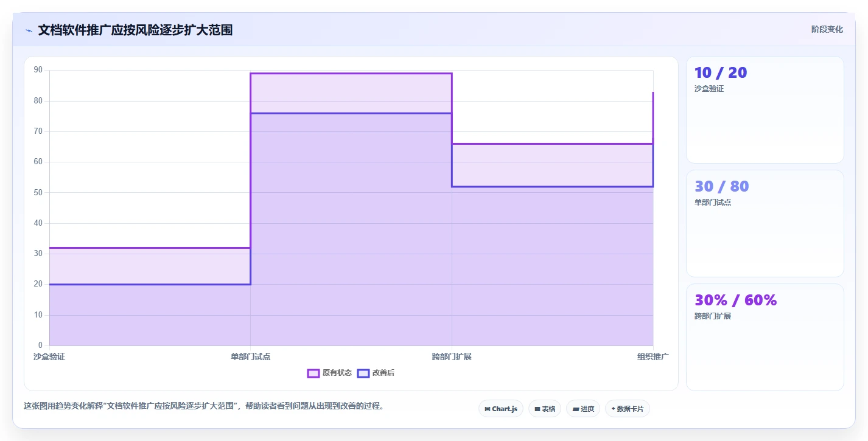Screen dimensions: 868x441
Task: Click the y-axis value 90
Action: point(38,70)
